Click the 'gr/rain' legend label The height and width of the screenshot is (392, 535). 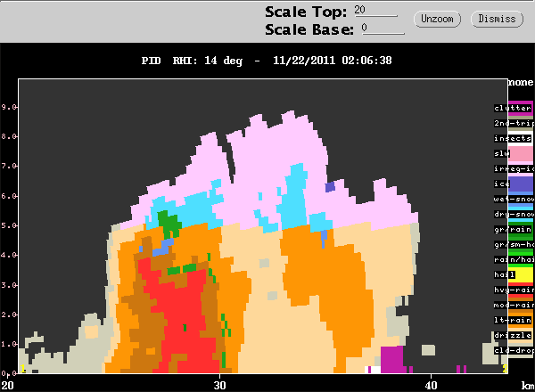click(x=513, y=229)
